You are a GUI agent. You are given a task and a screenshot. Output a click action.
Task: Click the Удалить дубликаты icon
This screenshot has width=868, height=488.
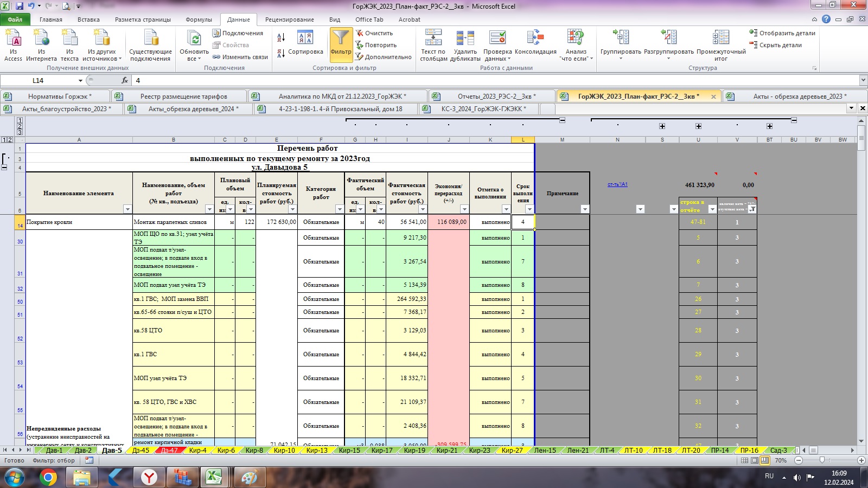(465, 45)
